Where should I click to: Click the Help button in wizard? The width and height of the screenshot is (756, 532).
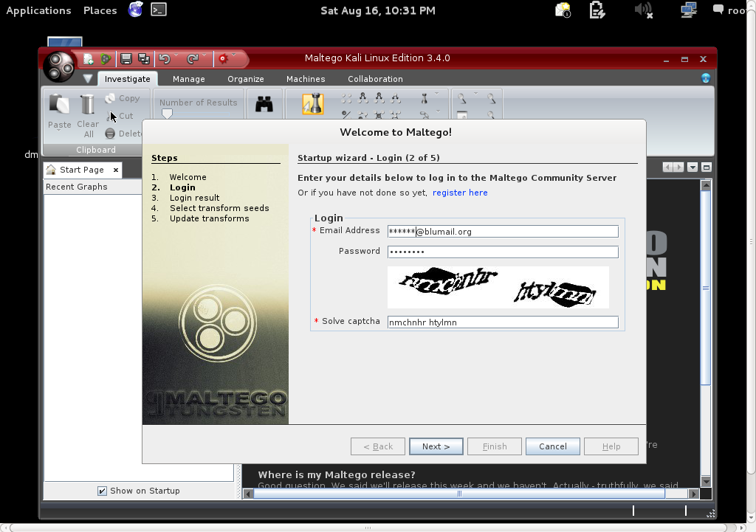click(611, 446)
